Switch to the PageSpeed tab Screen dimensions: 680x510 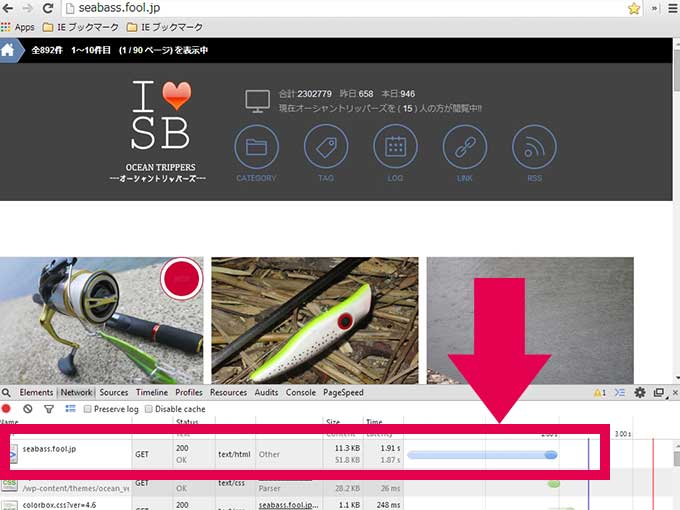343,393
